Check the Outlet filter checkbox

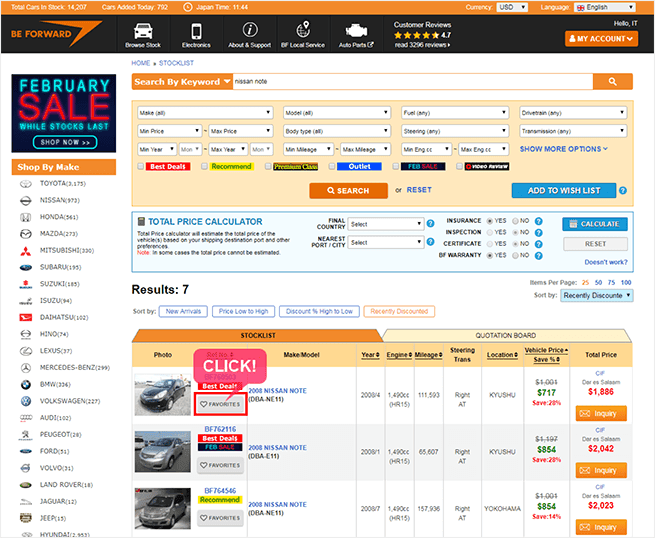[x=332, y=166]
